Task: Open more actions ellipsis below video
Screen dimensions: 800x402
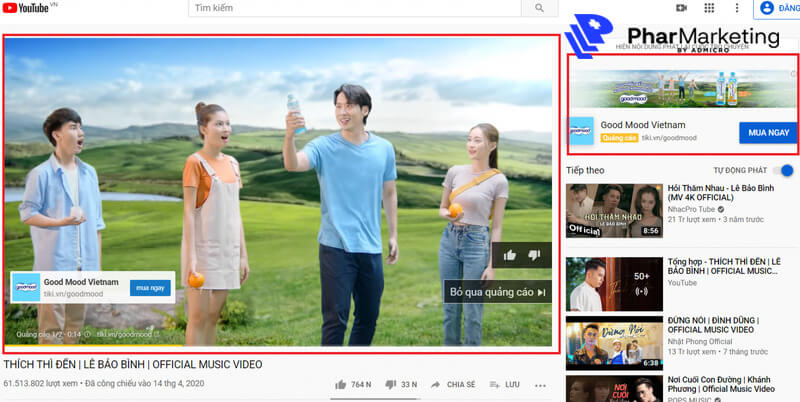Action: pyautogui.click(x=540, y=385)
